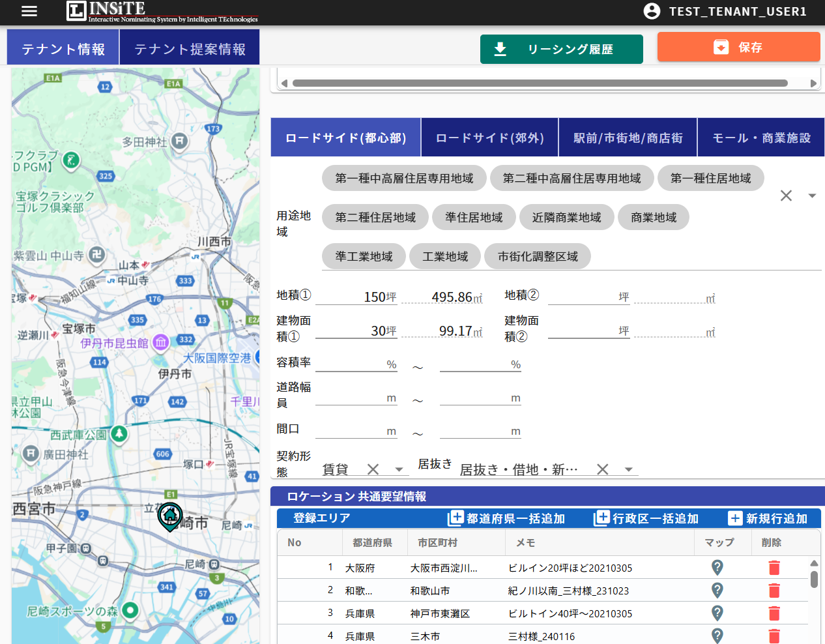Toggle the 準工業地域 zoning chip
The height and width of the screenshot is (644, 825).
[x=364, y=257]
